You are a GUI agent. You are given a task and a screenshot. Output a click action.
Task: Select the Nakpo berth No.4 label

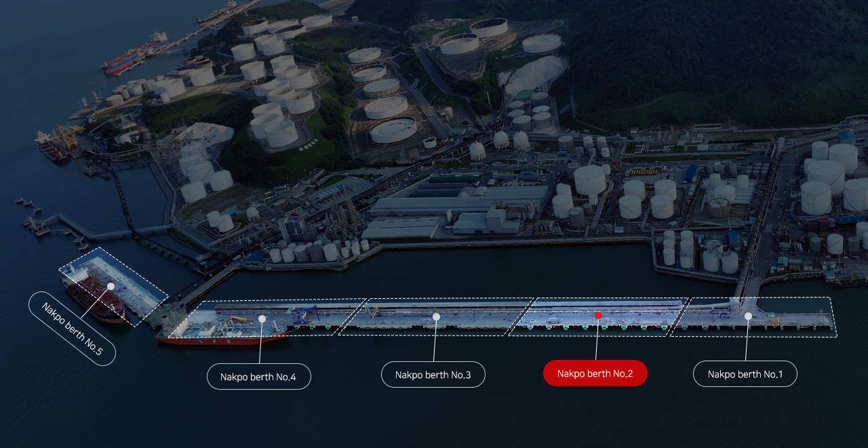259,377
